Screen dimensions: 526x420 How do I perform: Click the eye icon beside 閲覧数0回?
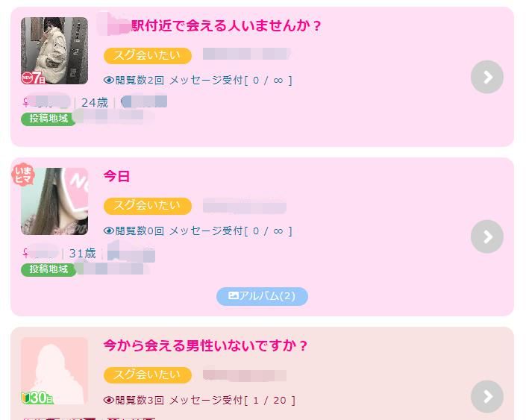tap(109, 231)
